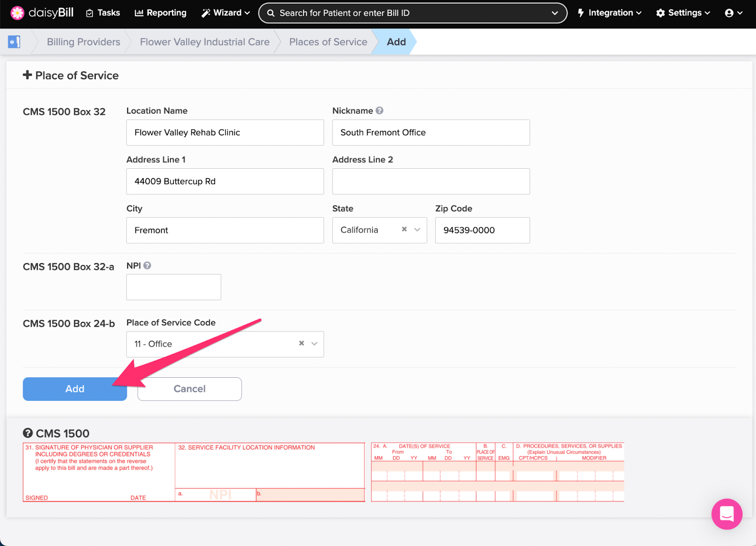Go to Billing Providers breadcrumb
756x546 pixels.
(x=84, y=42)
